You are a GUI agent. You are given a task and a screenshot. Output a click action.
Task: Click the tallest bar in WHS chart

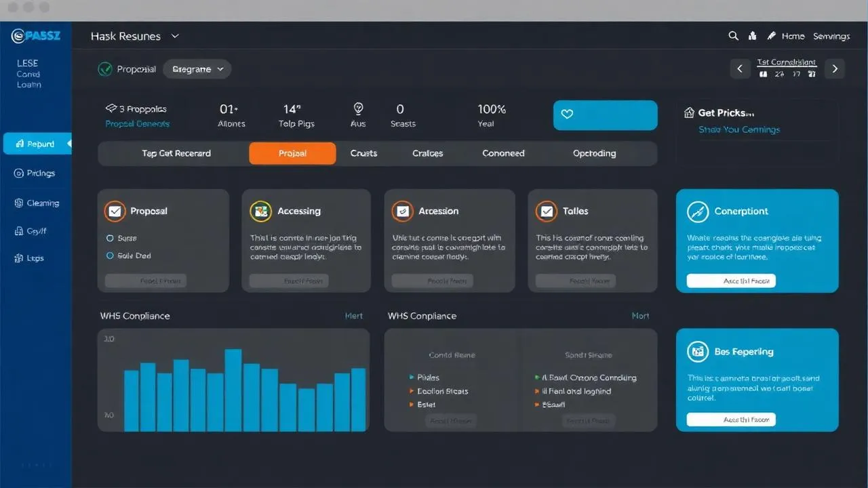coord(233,390)
